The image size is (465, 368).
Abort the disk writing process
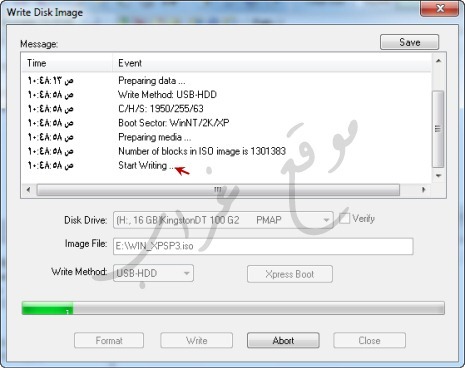(283, 340)
